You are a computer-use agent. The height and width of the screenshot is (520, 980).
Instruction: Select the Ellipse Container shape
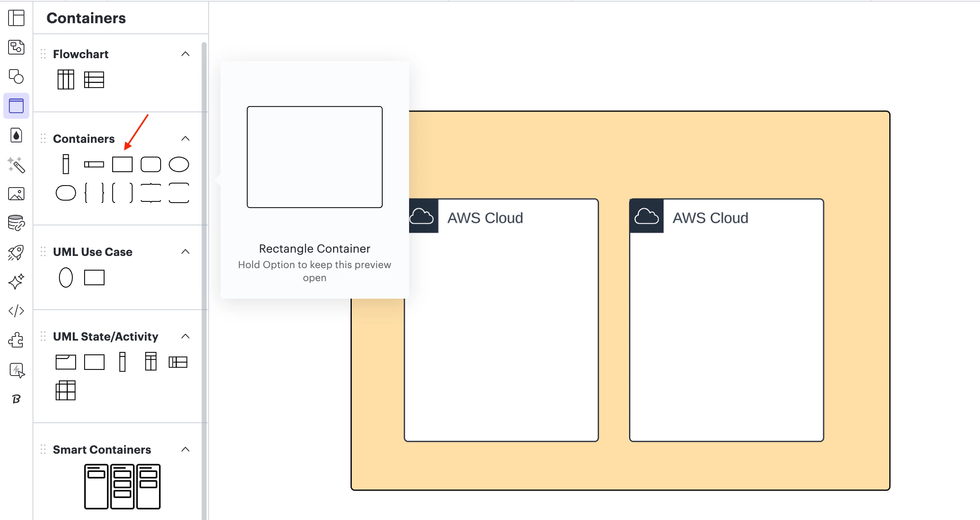179,164
